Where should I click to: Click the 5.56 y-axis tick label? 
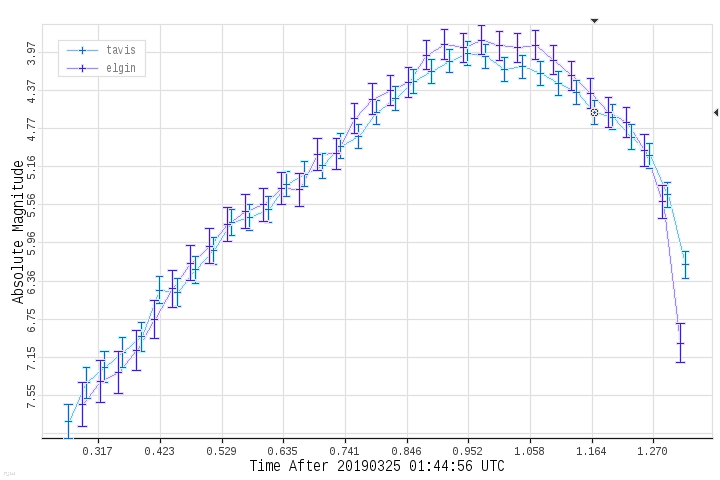coord(31,205)
